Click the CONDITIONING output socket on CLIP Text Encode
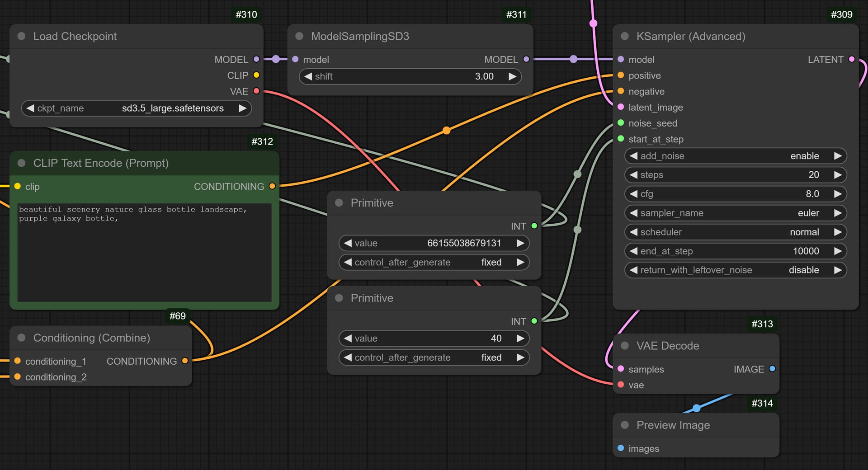The height and width of the screenshot is (470, 868). (272, 186)
